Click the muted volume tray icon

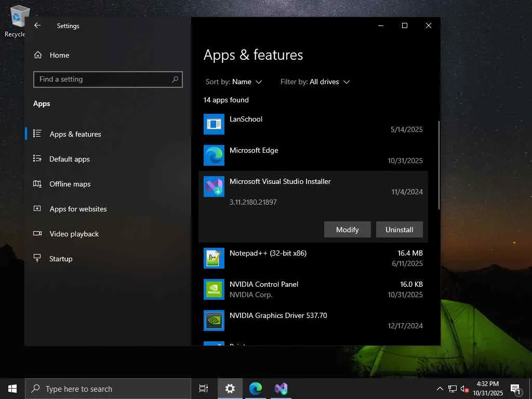pos(464,389)
